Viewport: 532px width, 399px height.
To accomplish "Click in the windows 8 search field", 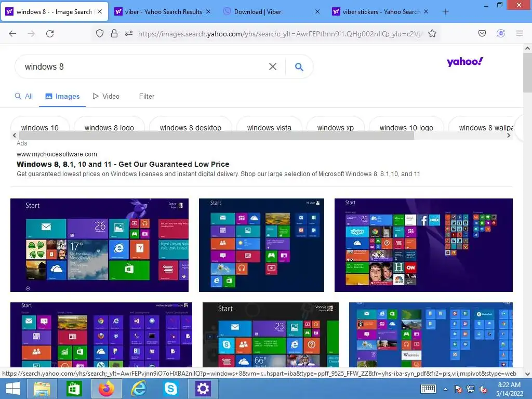I will (142, 66).
